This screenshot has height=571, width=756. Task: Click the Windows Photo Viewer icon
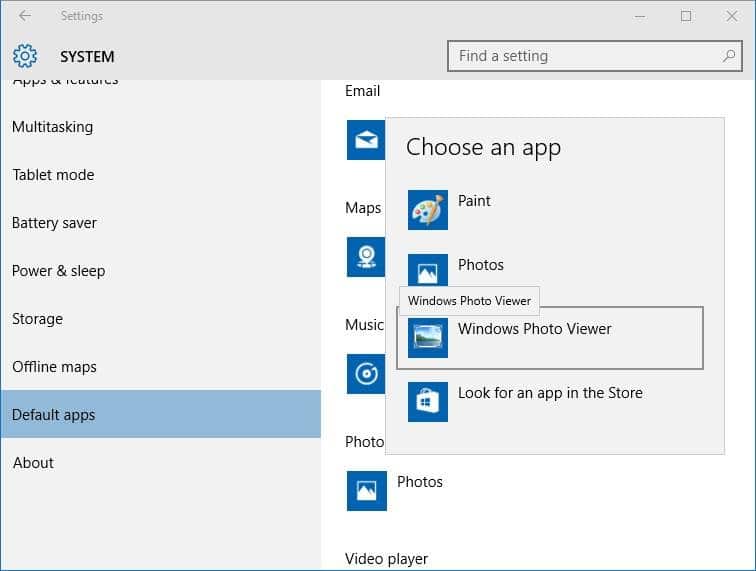[428, 338]
